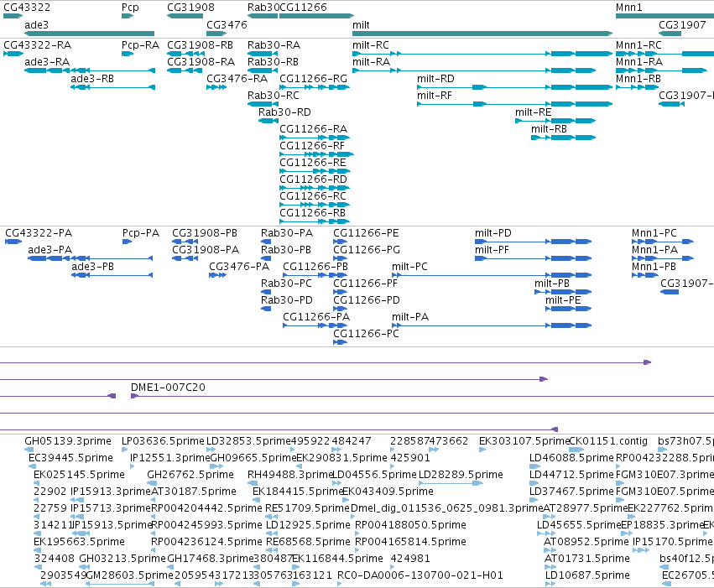Select the ade3 gene bar
This screenshot has width=714, height=588.
[90, 34]
